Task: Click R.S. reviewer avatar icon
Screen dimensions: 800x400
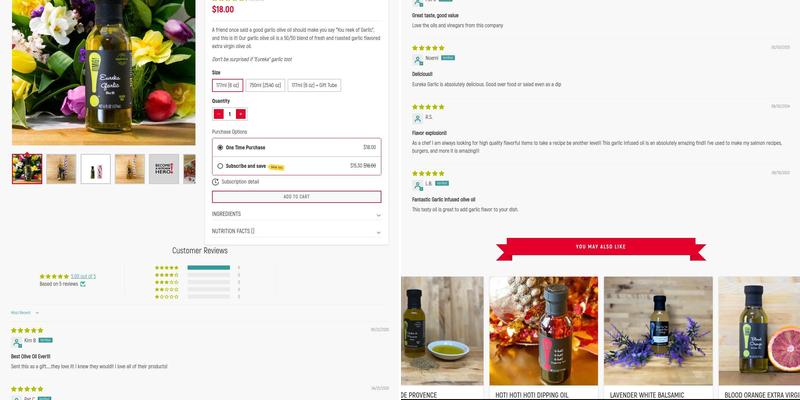Action: [417, 117]
